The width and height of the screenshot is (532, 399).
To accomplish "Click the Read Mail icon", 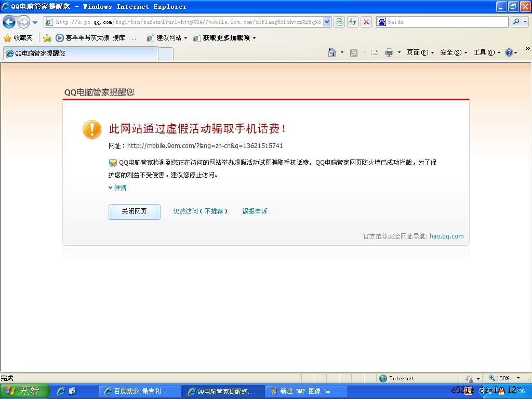I will (375, 52).
